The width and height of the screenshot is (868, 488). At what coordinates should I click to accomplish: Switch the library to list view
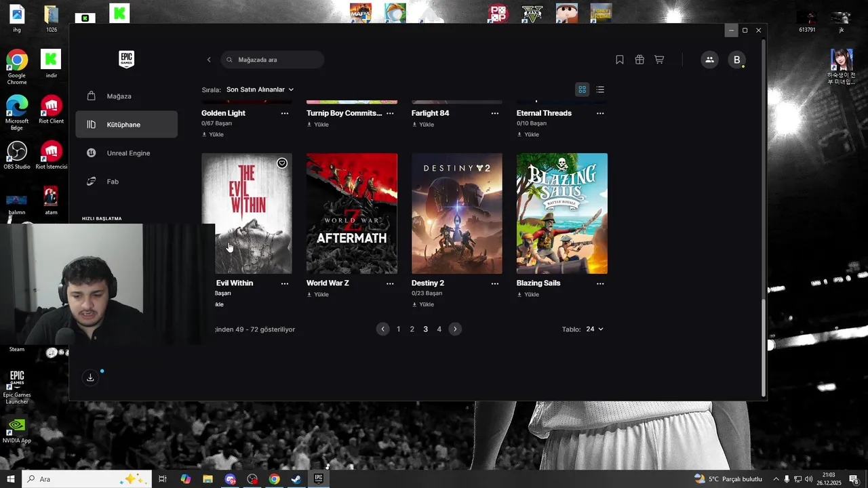click(600, 89)
